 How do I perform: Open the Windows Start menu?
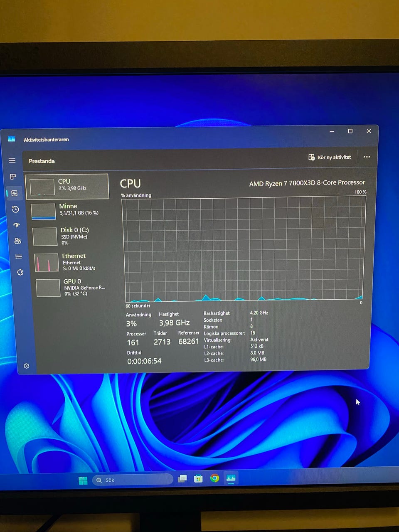(83, 480)
